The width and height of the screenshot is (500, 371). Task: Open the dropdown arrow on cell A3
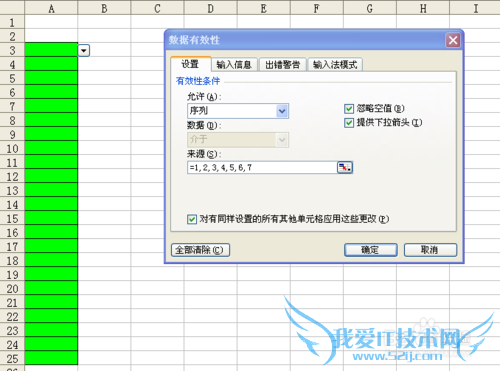84,51
